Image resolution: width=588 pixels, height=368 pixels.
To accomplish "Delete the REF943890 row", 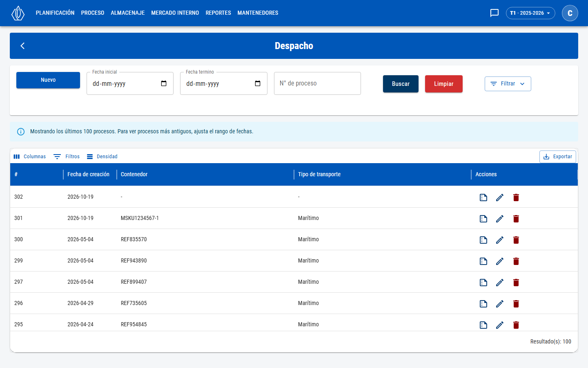I will [516, 261].
